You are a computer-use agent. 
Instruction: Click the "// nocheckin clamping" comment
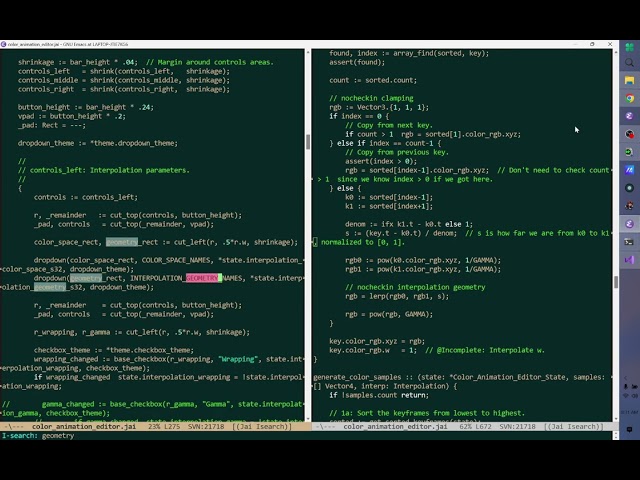click(x=371, y=98)
